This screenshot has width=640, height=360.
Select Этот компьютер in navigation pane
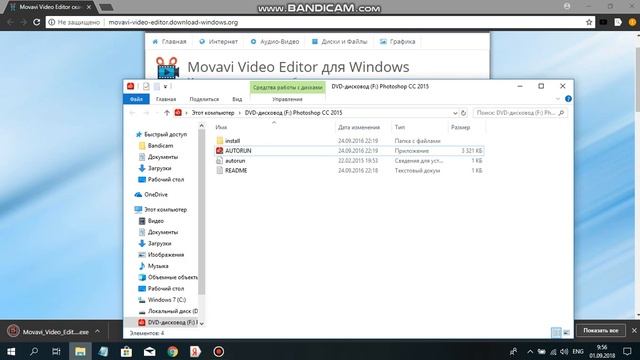tap(165, 209)
